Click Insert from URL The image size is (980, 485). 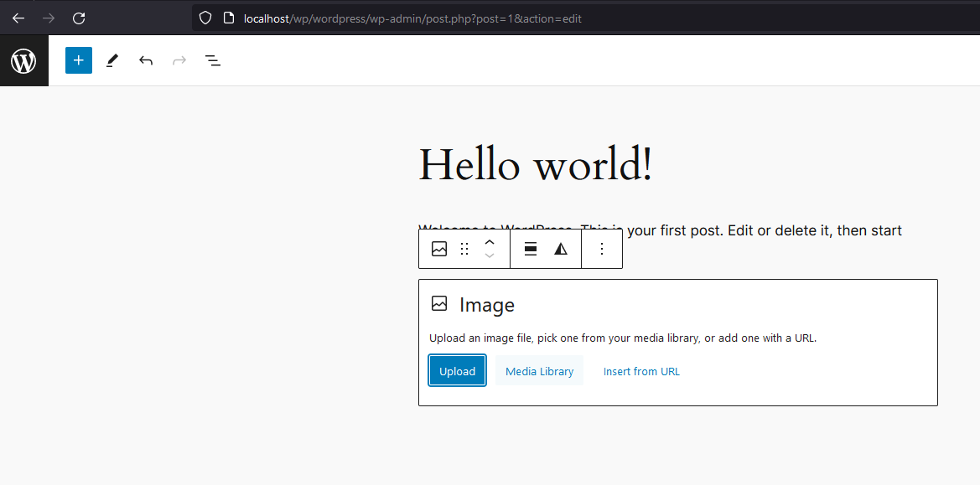641,370
